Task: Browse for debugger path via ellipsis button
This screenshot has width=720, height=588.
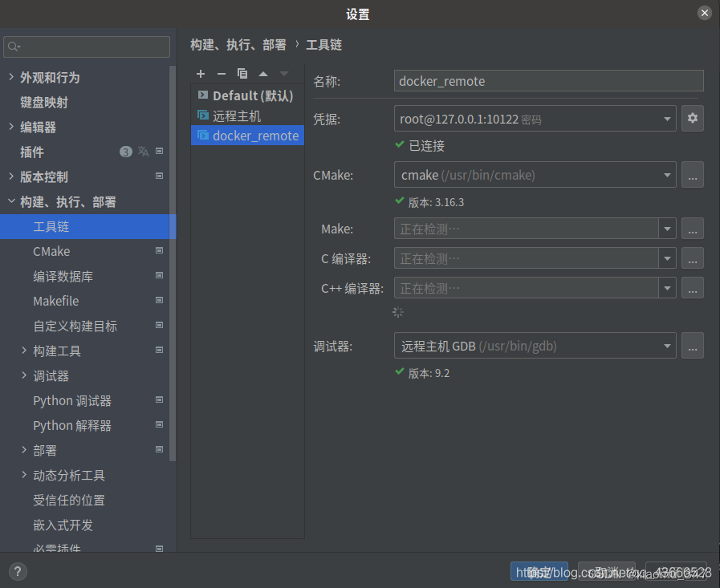Action: point(692,346)
